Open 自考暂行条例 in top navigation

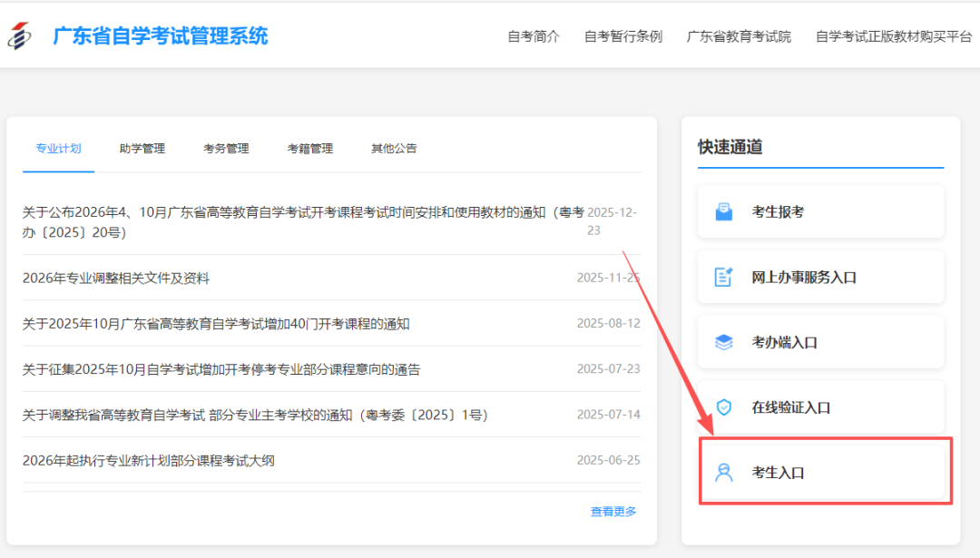[x=623, y=37]
